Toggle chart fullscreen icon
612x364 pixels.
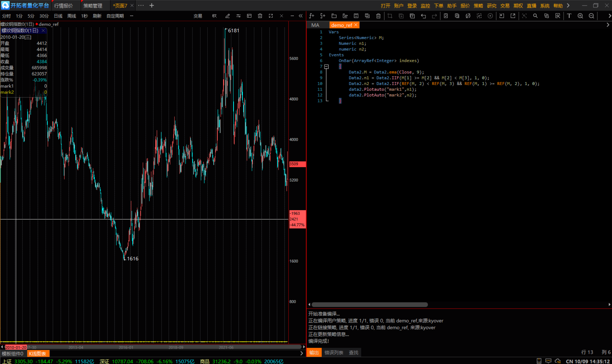point(271,16)
